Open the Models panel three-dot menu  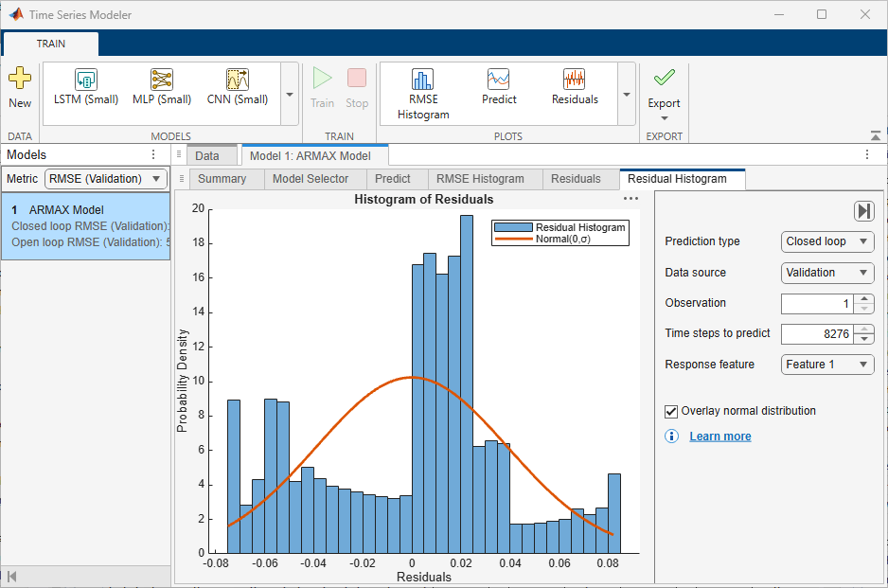[153, 154]
